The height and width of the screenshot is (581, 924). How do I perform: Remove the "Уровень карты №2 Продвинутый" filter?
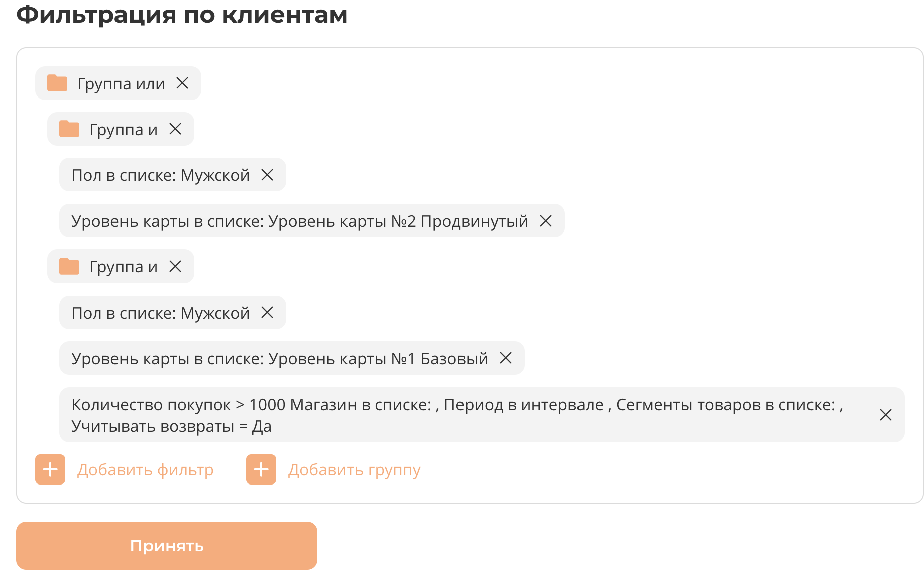click(546, 221)
